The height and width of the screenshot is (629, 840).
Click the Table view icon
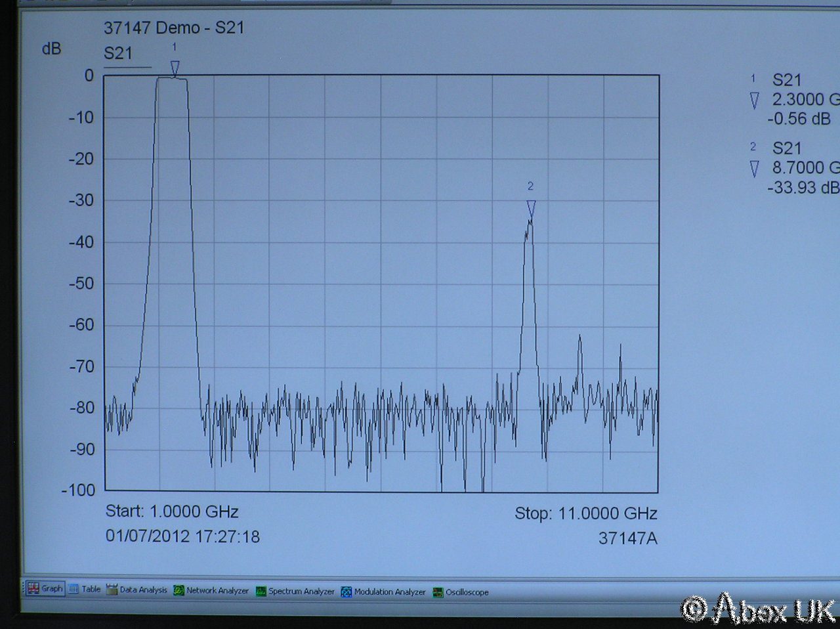click(x=74, y=589)
